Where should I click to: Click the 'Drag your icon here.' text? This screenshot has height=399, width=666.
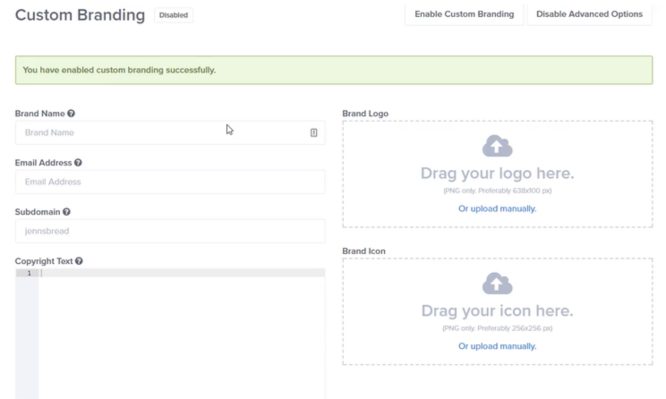tap(497, 311)
